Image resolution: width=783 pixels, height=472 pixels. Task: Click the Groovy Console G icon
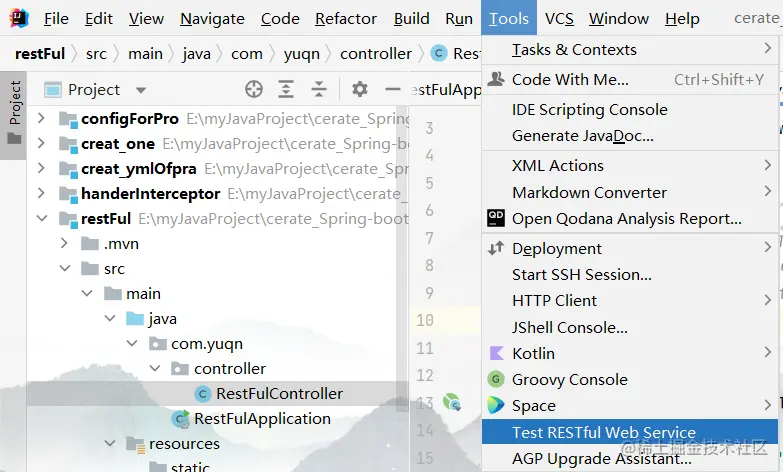click(496, 379)
